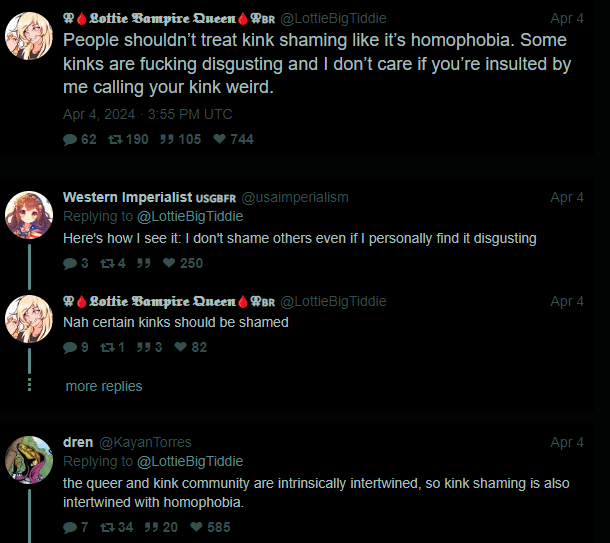Click the comment icon showing 9 replies
This screenshot has width=610, height=543.
[x=70, y=347]
